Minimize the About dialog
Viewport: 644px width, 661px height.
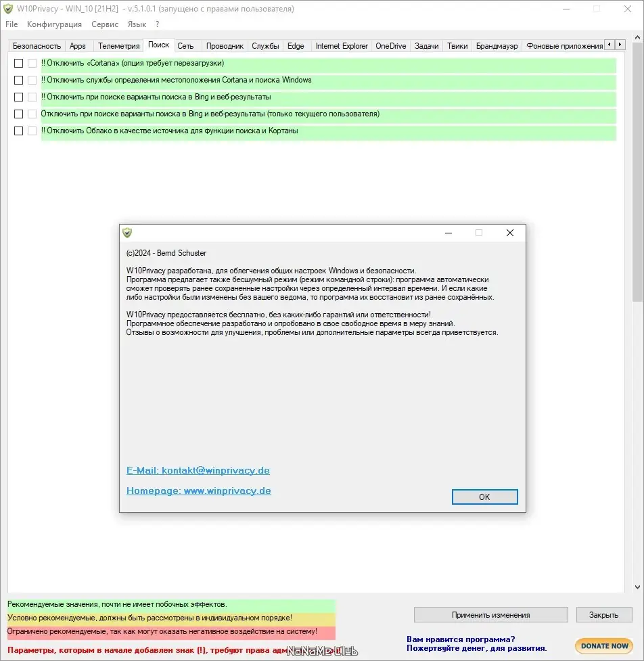(x=448, y=233)
